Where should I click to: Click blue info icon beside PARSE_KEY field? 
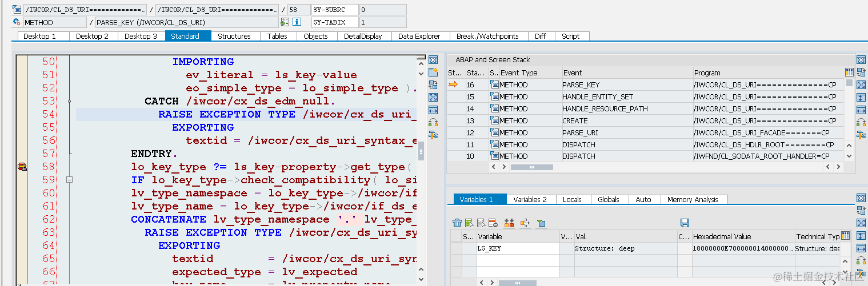point(297,22)
